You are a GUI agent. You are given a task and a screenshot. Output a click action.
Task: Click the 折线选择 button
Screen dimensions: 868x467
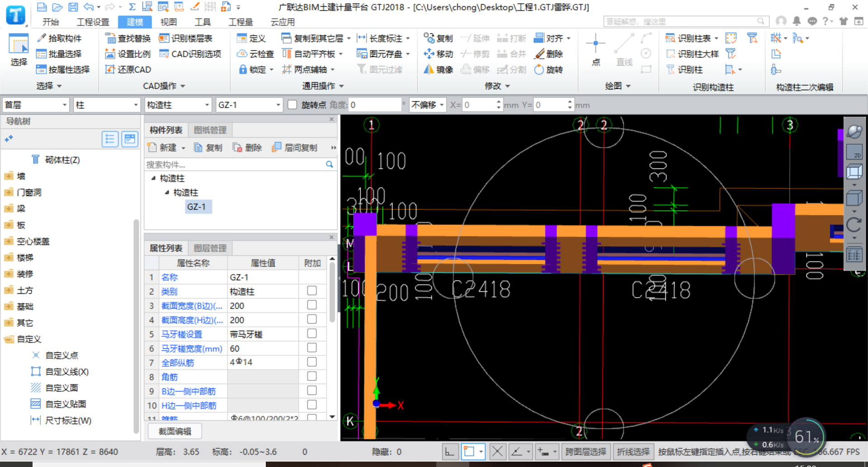[x=633, y=452]
